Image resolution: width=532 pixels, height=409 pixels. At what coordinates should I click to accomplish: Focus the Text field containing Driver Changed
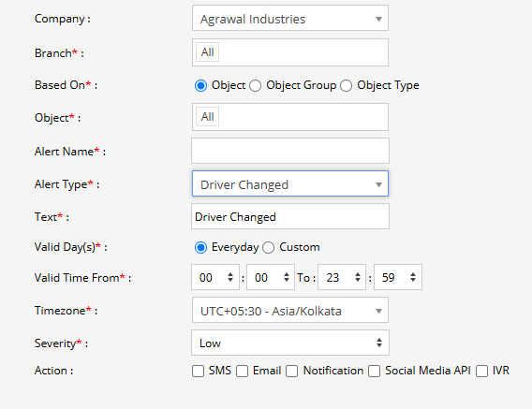pyautogui.click(x=290, y=216)
